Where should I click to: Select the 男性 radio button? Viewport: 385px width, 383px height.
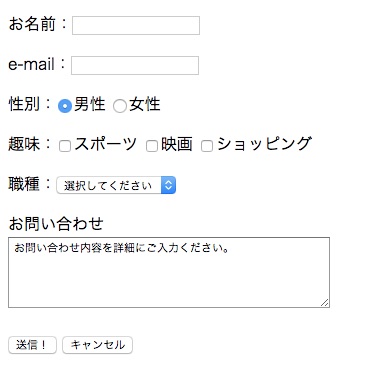pos(65,106)
